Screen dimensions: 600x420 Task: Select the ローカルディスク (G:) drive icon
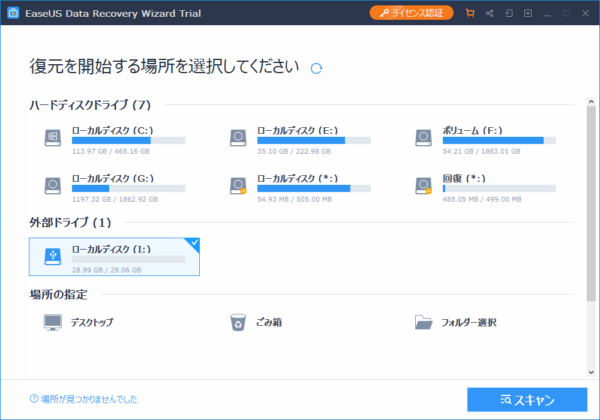53,186
